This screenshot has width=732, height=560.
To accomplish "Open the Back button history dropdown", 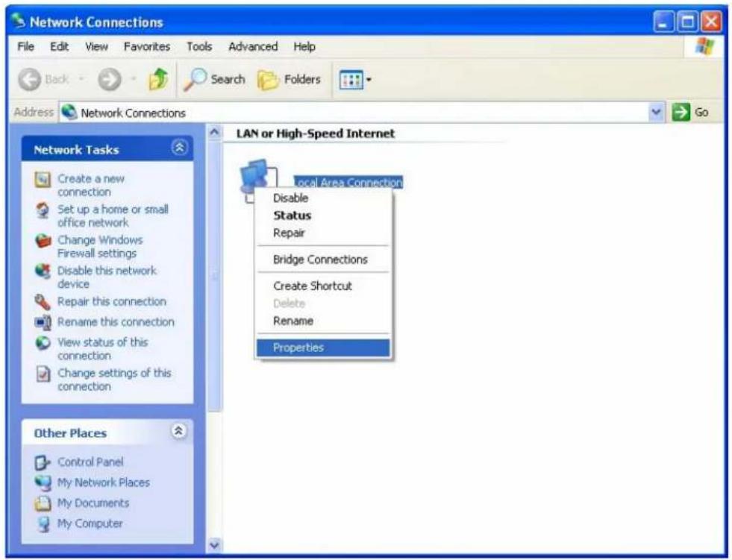I will (81, 79).
